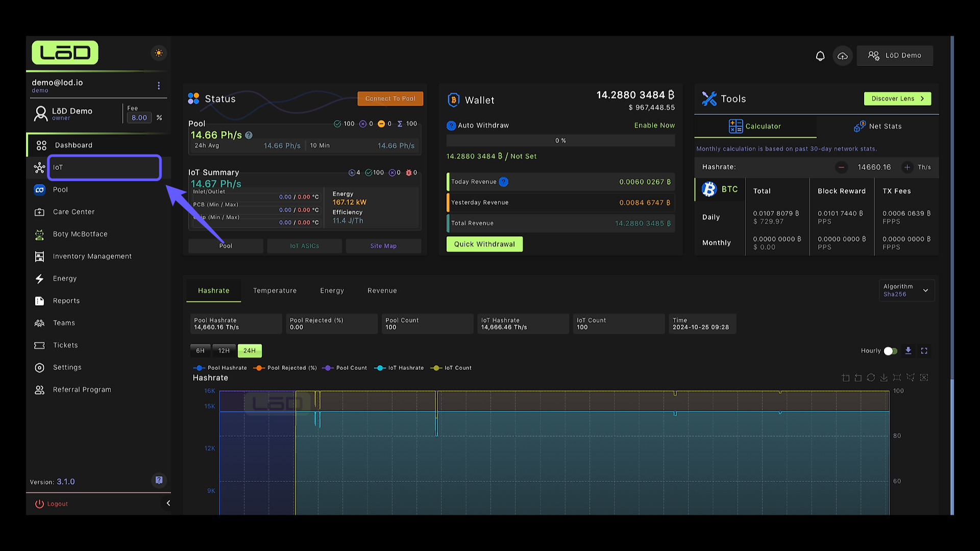Click the Referral Program icon
This screenshot has height=551, width=980.
point(39,390)
